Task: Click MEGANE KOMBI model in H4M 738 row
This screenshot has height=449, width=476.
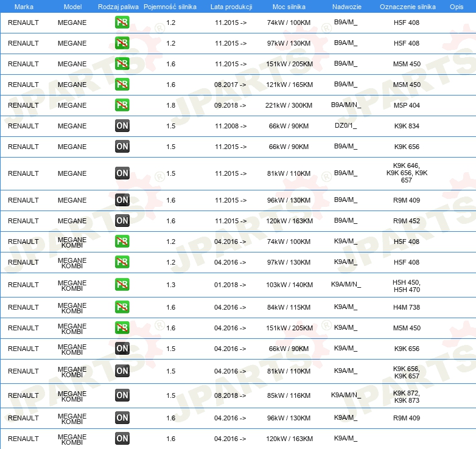Action: click(x=72, y=308)
